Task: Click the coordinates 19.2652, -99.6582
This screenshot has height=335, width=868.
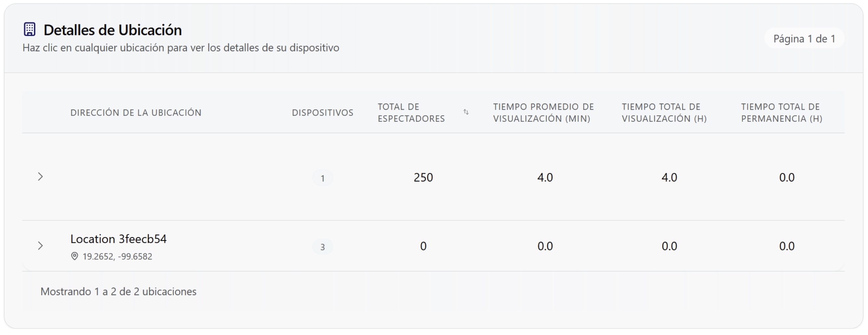Action: tap(117, 256)
